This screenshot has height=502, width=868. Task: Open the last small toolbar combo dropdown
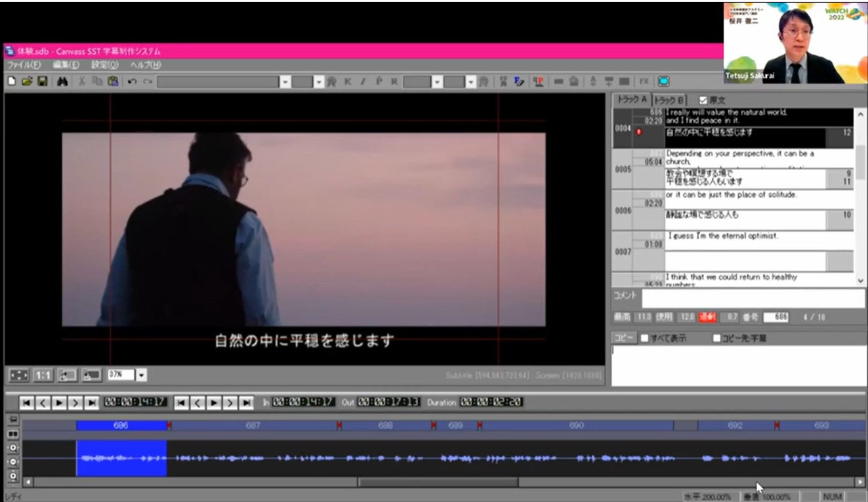coord(470,82)
